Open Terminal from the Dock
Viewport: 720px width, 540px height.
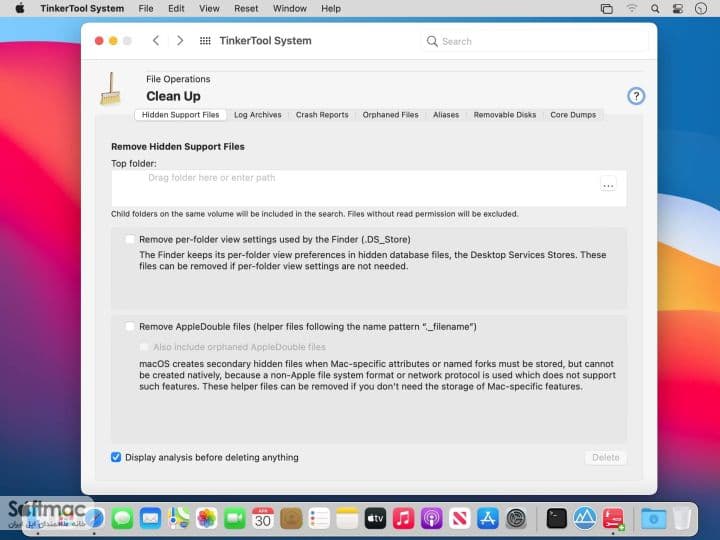557,519
